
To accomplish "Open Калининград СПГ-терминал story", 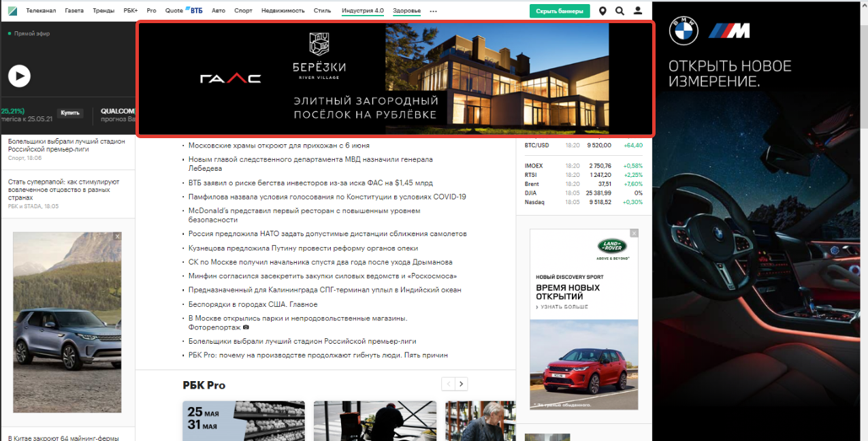I will pyautogui.click(x=325, y=290).
